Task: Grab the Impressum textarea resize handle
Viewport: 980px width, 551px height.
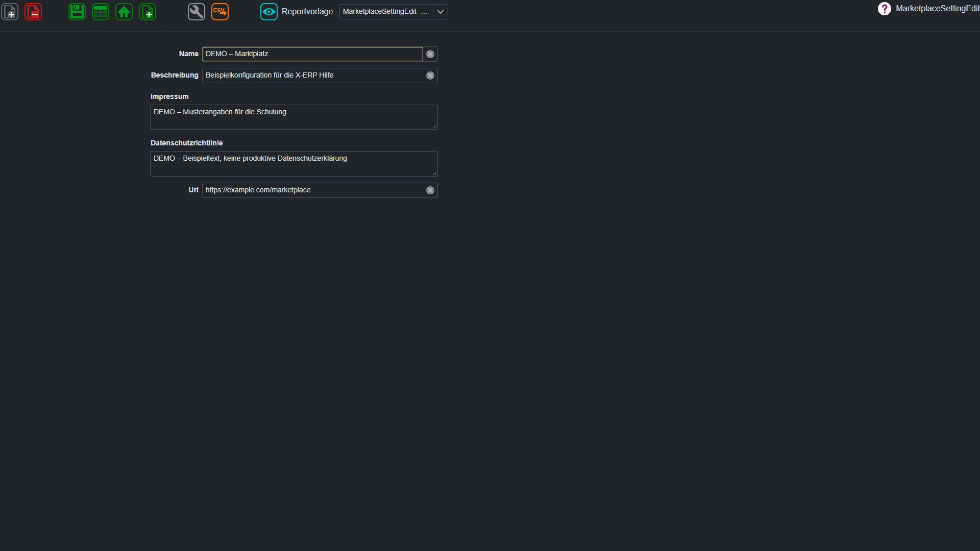Action: 435,127
